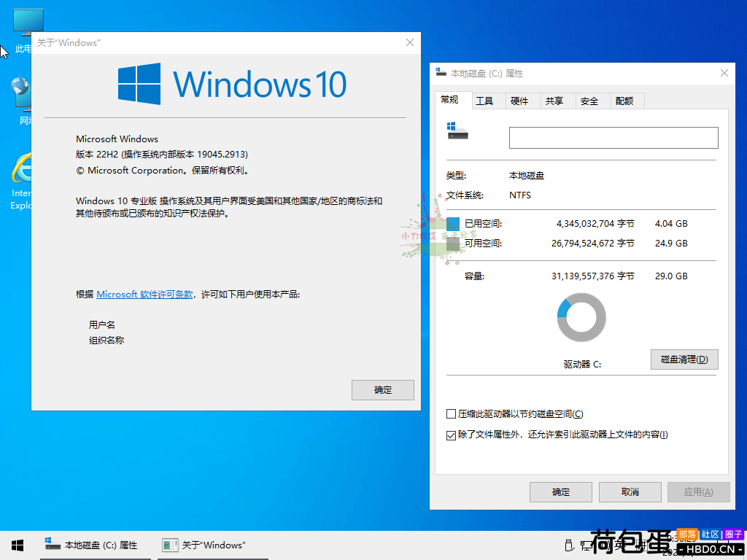Click the gray free space color box
The width and height of the screenshot is (747, 560).
click(453, 244)
